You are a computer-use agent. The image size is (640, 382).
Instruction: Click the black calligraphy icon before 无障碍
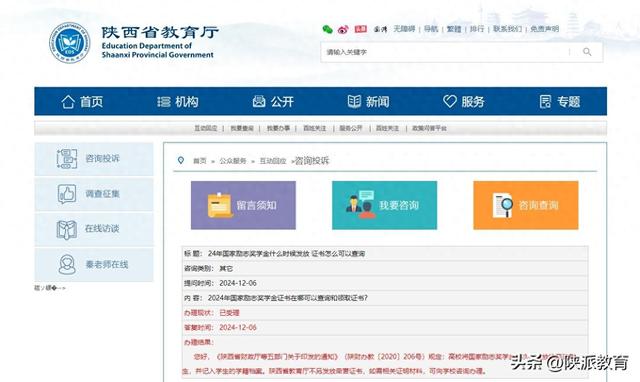tap(380, 29)
